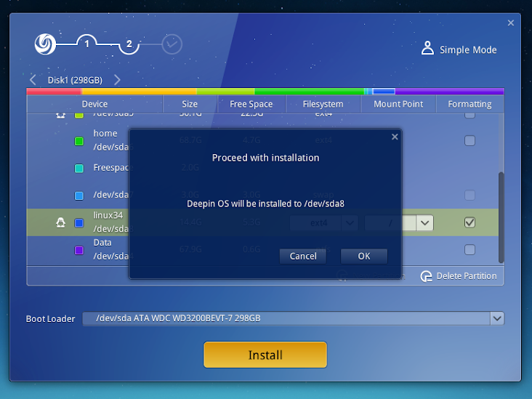
Task: Show previous disk with left arrow
Action: (x=33, y=80)
